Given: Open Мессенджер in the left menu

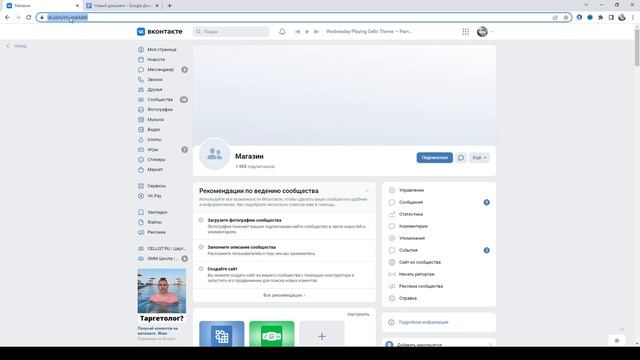Looking at the screenshot, I should (160, 69).
